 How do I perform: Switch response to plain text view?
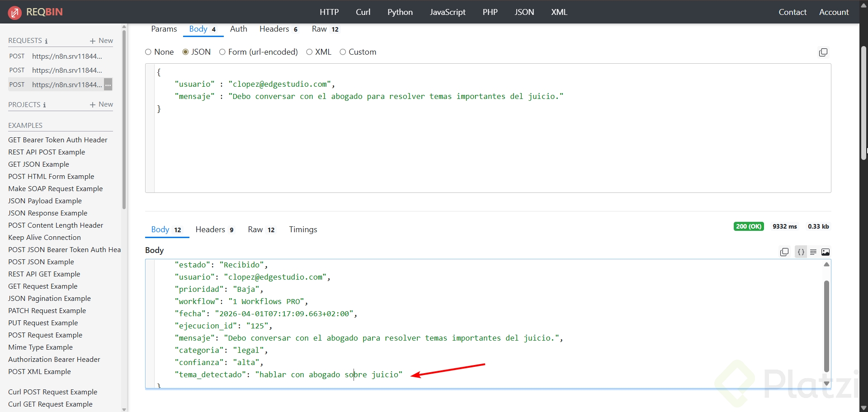[813, 252]
